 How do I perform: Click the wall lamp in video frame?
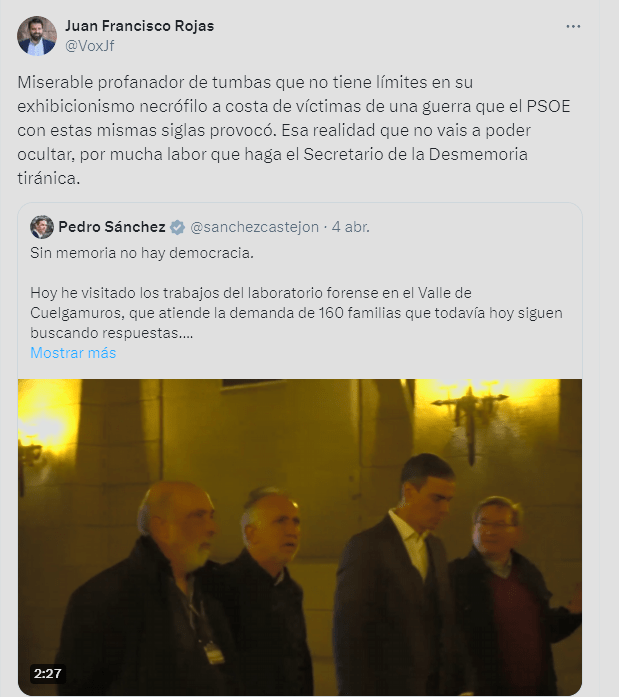[470, 417]
